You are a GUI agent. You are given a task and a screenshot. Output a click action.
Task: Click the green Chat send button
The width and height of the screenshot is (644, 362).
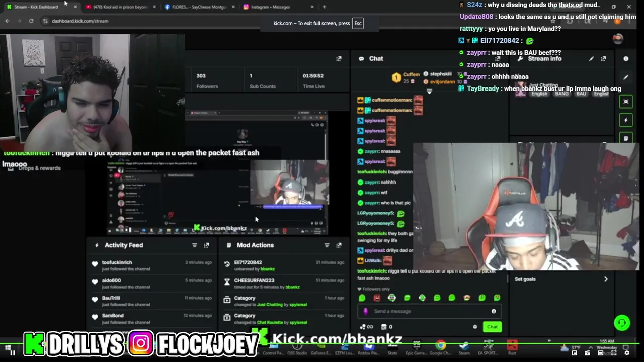pyautogui.click(x=492, y=327)
